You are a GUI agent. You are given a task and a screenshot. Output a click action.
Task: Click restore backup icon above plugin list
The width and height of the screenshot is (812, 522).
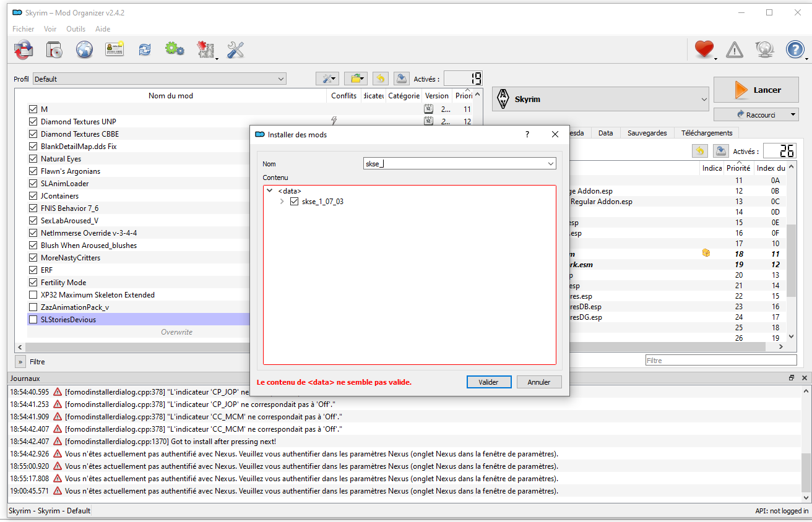pyautogui.click(x=699, y=151)
